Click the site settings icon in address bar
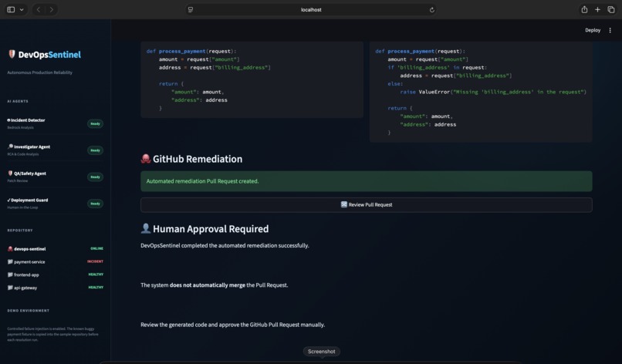 coord(191,9)
